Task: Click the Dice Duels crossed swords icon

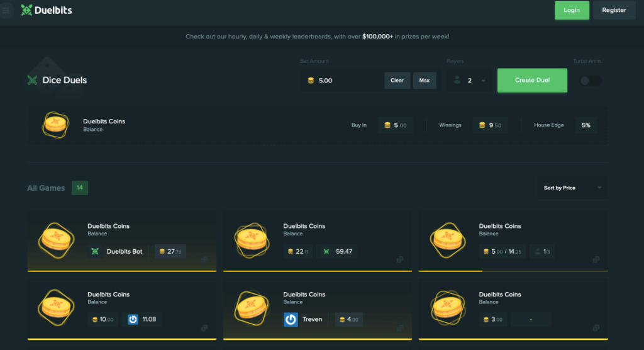Action: [x=32, y=80]
